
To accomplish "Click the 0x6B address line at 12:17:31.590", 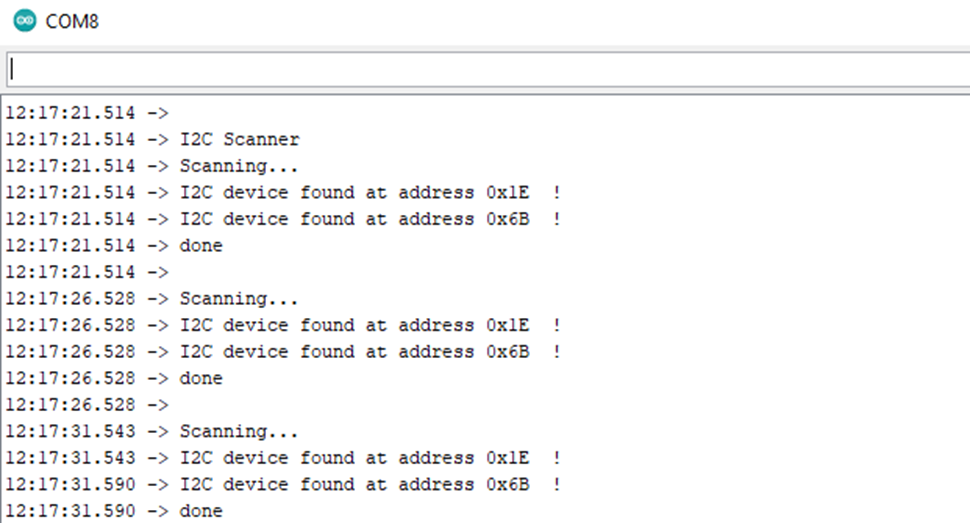I will (282, 485).
